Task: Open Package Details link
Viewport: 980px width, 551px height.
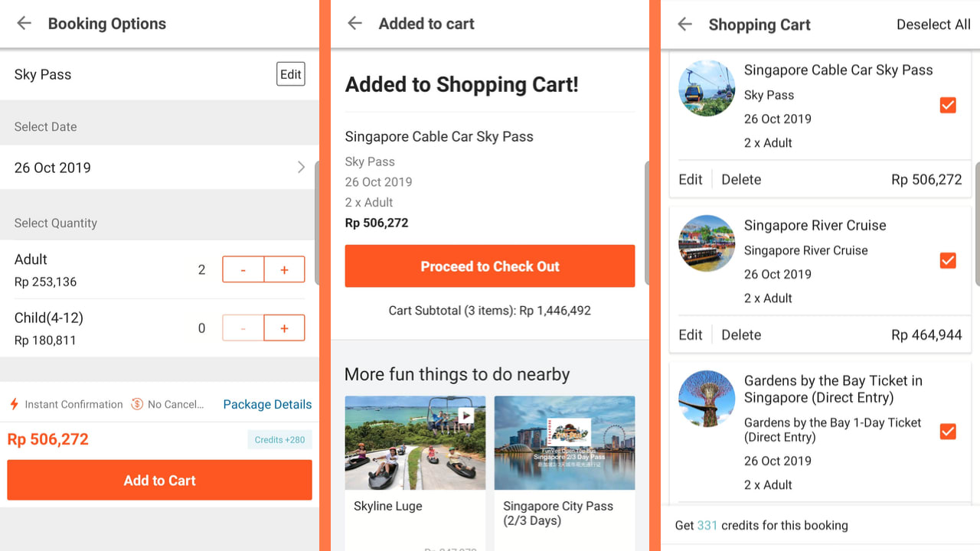Action: click(267, 404)
